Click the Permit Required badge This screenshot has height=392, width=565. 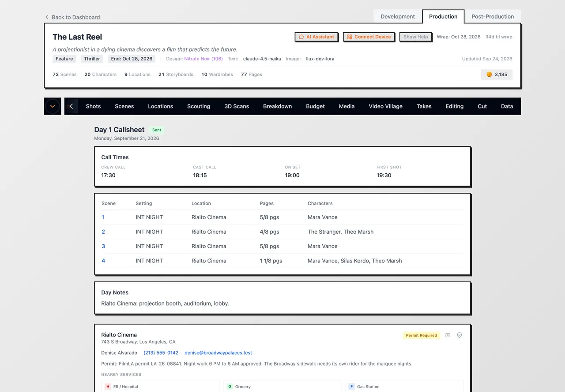click(x=422, y=336)
